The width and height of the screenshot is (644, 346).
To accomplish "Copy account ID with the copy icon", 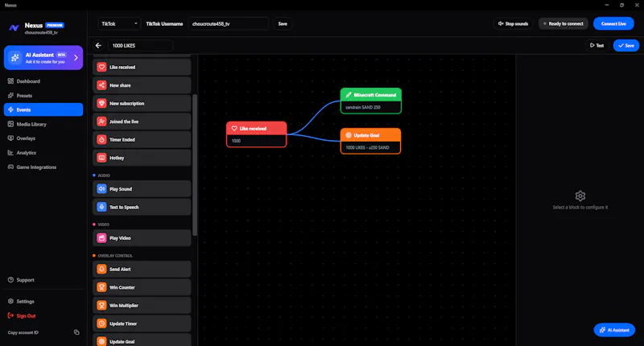I will coord(76,332).
